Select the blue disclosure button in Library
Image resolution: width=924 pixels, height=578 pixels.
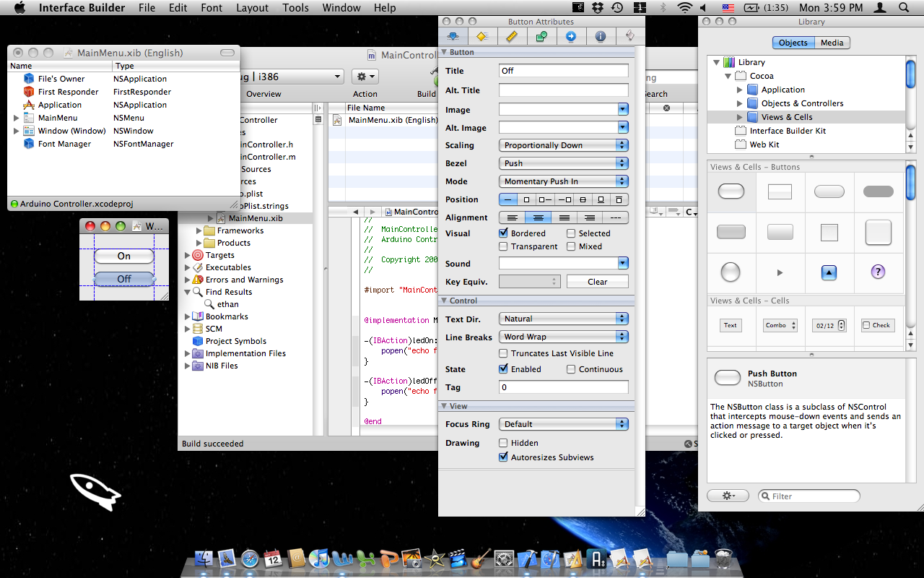point(829,272)
